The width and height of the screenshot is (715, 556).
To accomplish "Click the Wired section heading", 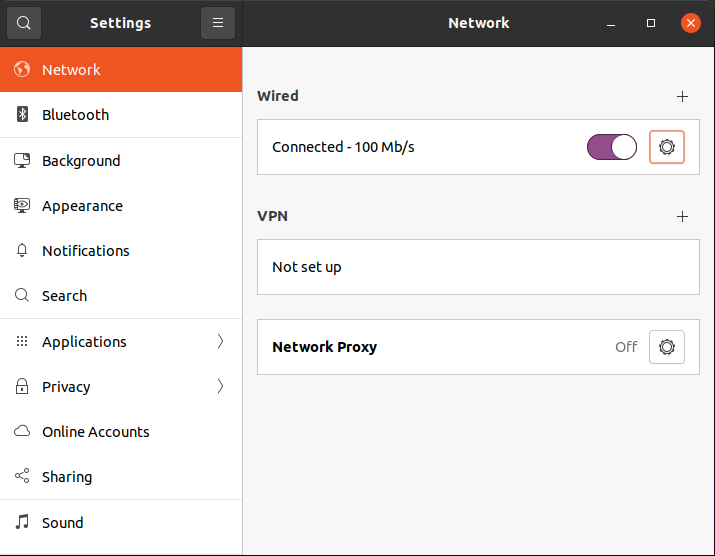I will (278, 96).
